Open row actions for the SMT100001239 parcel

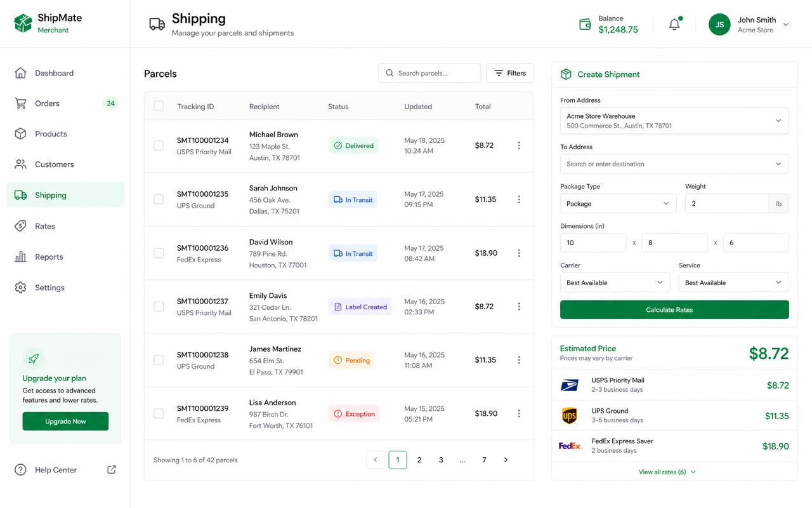tap(519, 413)
